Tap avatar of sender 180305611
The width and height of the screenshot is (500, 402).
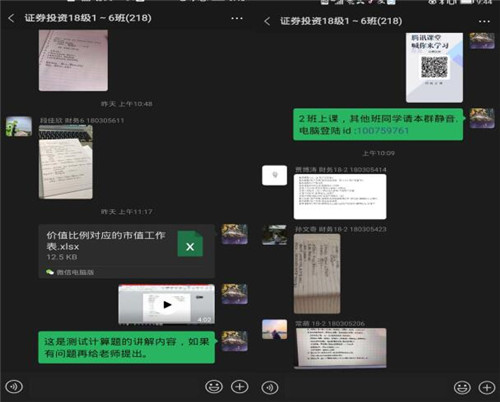(19, 126)
